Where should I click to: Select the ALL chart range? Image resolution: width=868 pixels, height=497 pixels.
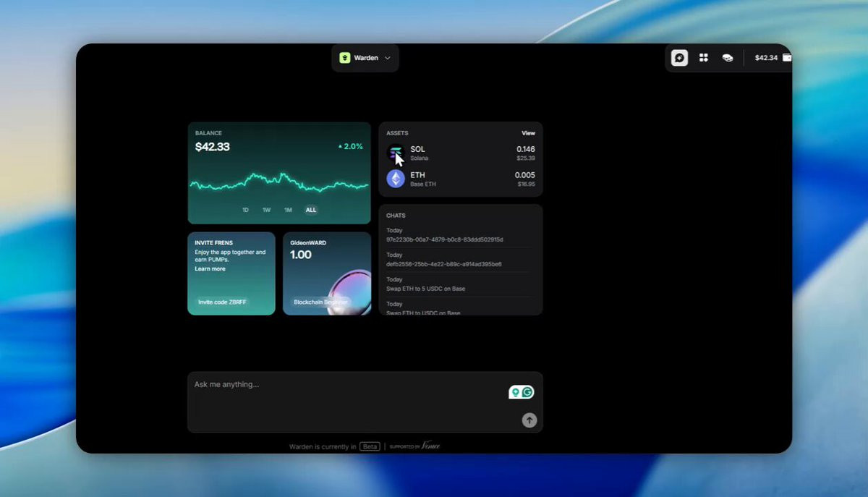click(311, 210)
